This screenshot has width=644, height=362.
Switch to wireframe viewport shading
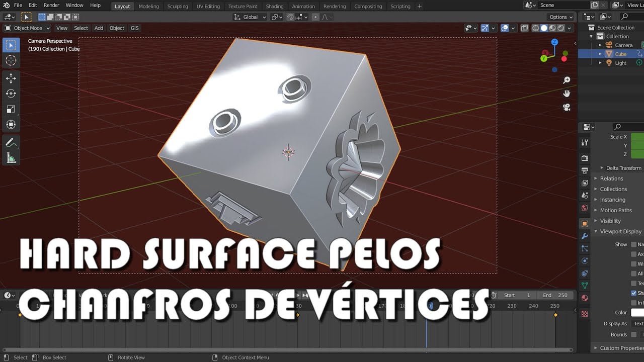click(x=535, y=28)
